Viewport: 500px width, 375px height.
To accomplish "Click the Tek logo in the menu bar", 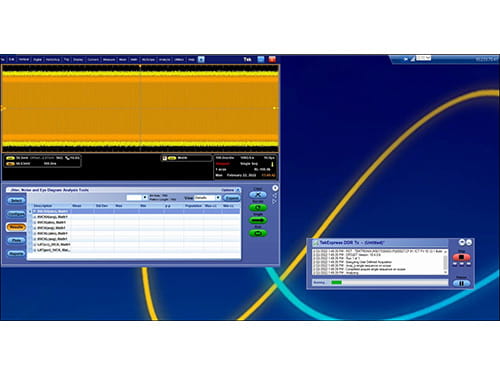I will click(x=247, y=59).
